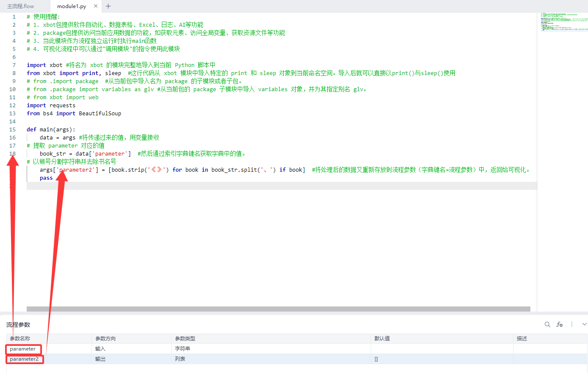Click the 列表 type cell for parameter2
This screenshot has width=588, height=373.
(x=180, y=359)
